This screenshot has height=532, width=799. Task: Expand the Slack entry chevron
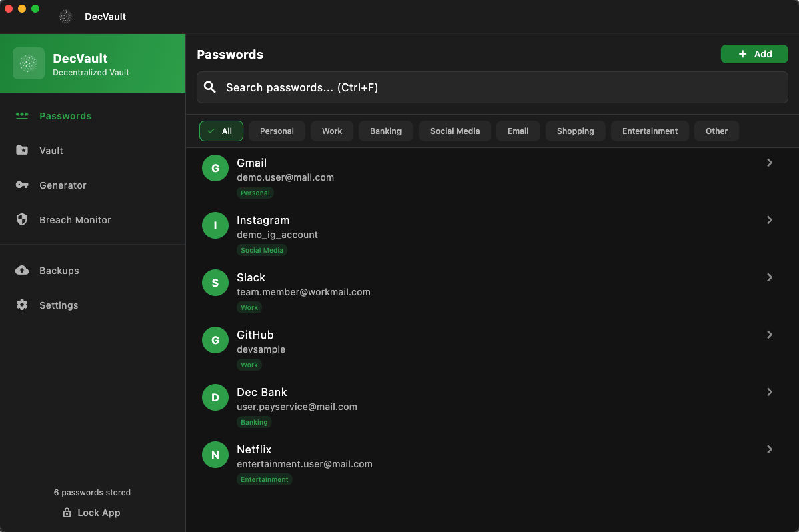tap(770, 277)
